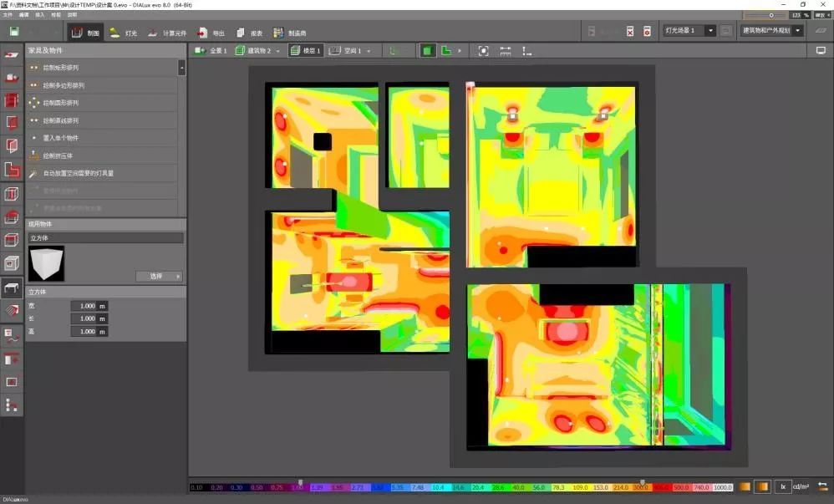The height and width of the screenshot is (504, 834).
Task: Open the 灯光场景 1 dropdown
Action: point(710,31)
